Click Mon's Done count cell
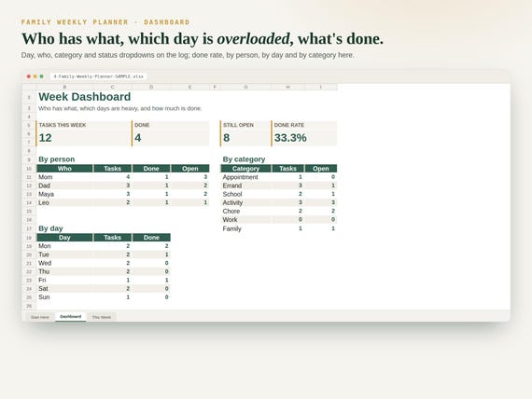532x399 pixels. 151,246
